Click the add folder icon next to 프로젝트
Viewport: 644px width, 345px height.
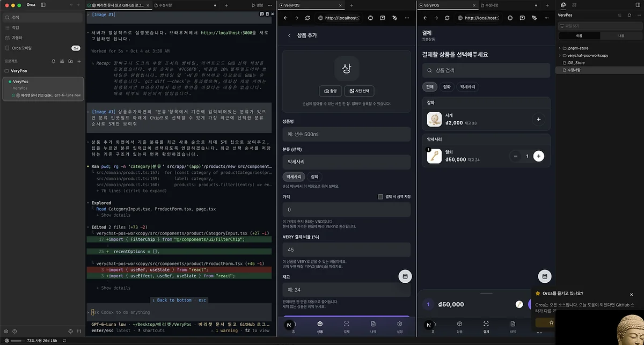71,61
